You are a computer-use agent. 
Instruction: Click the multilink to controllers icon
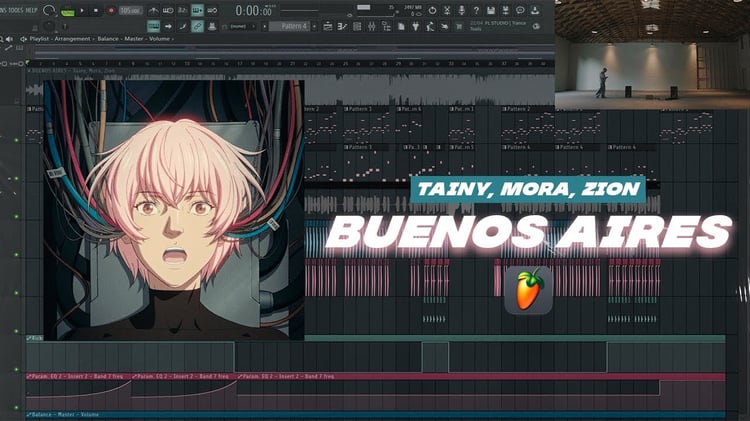(x=212, y=26)
